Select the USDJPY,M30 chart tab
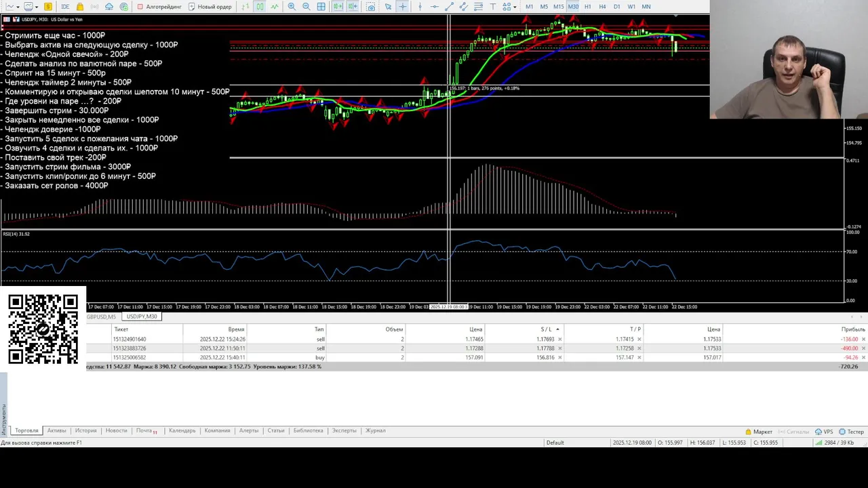Screen dimensions: 868x488 point(141,317)
